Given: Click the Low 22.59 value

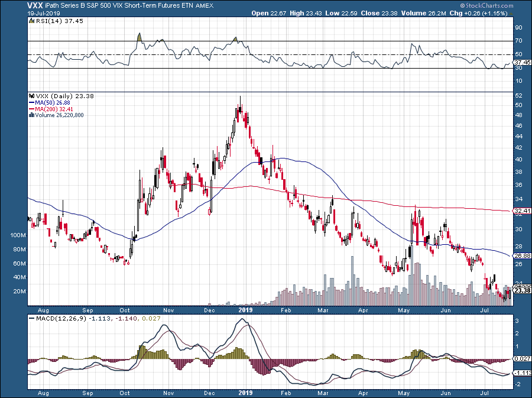Looking at the screenshot, I should tap(341, 13).
